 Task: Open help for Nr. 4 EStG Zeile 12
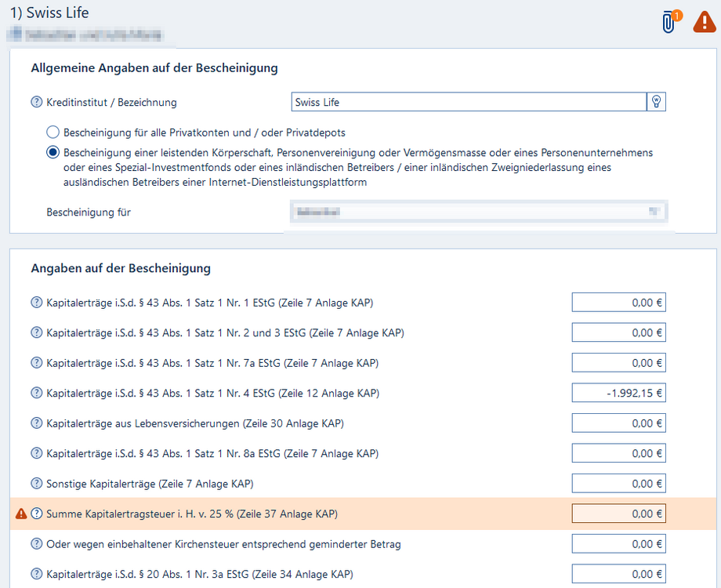36,394
